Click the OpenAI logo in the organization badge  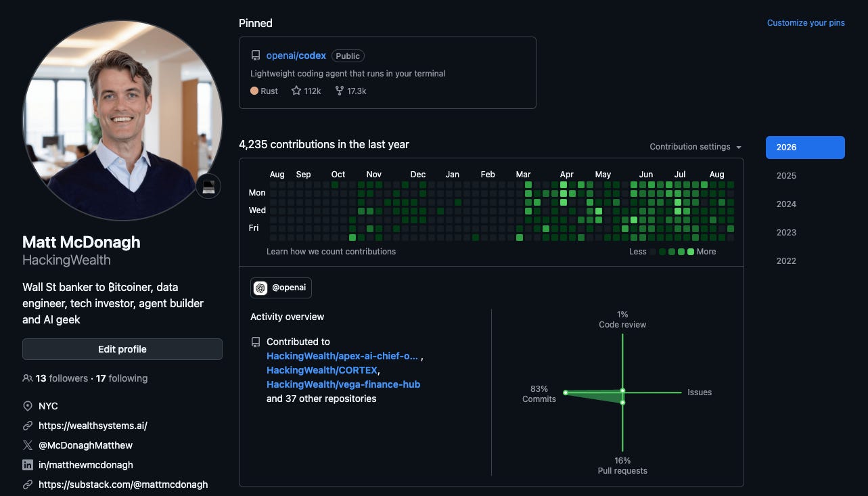tap(260, 288)
